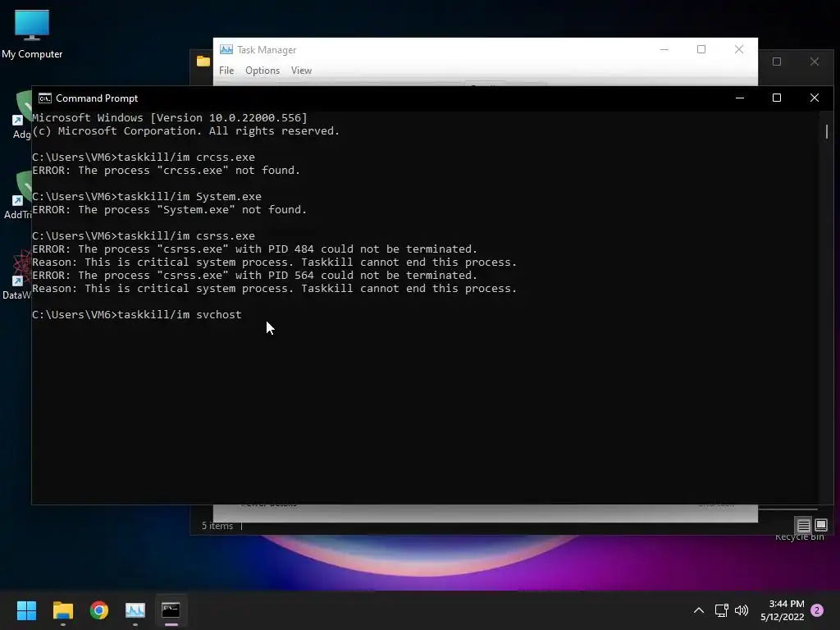The height and width of the screenshot is (630, 840).
Task: Maximize the Task Manager window
Action: pos(701,49)
